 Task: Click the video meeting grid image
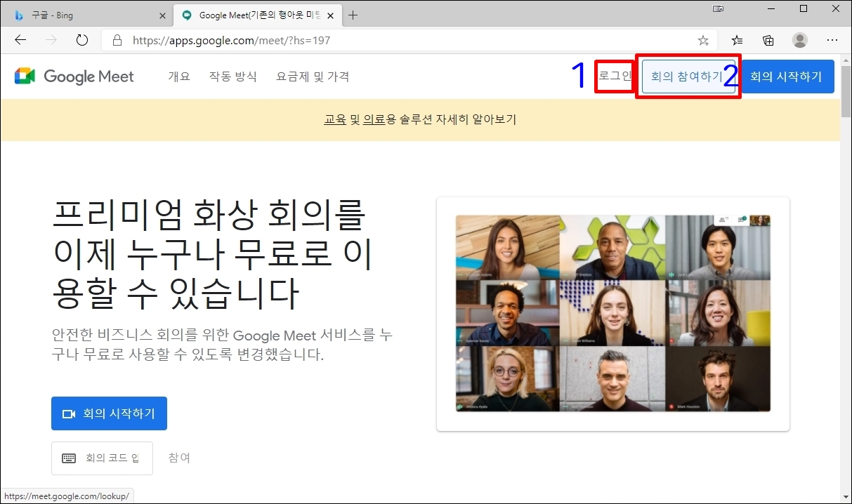612,313
